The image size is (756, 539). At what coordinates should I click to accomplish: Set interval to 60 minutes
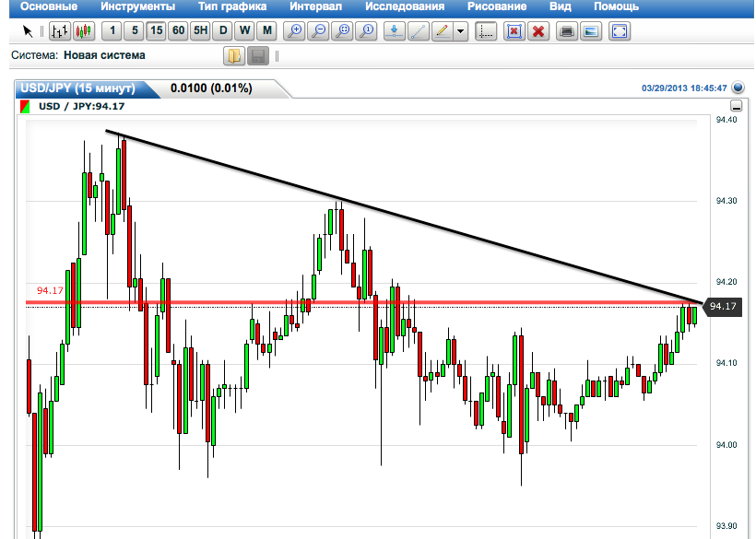[178, 31]
